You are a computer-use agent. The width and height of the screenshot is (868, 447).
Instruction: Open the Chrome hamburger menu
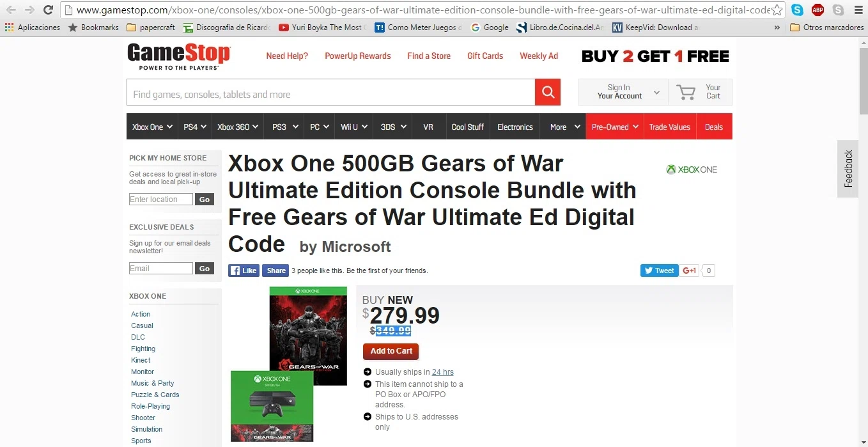(x=857, y=10)
